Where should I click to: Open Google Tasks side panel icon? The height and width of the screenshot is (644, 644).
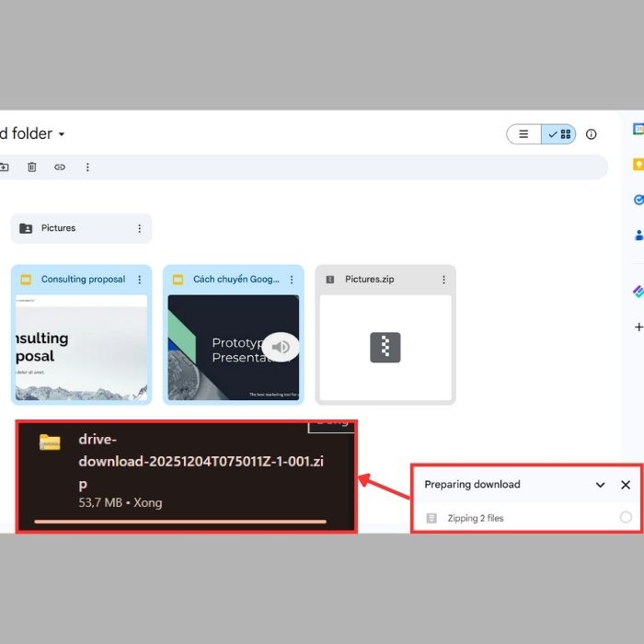(638, 200)
